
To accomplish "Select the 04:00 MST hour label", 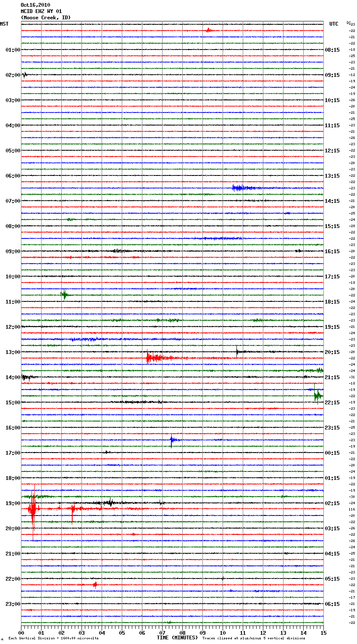I will [x=13, y=126].
